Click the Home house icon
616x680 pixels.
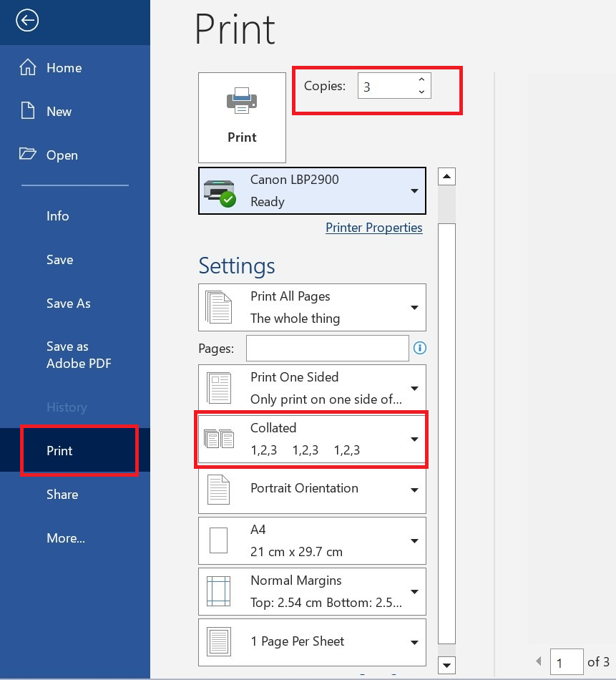point(28,67)
